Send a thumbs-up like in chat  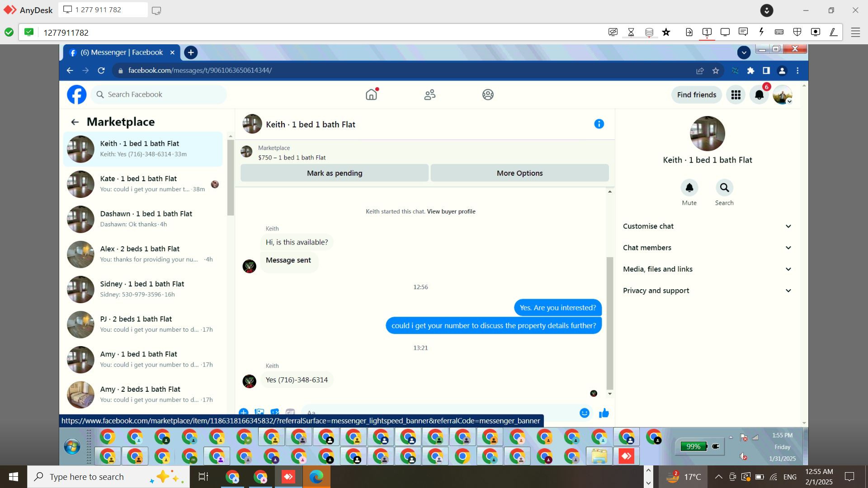point(604,413)
